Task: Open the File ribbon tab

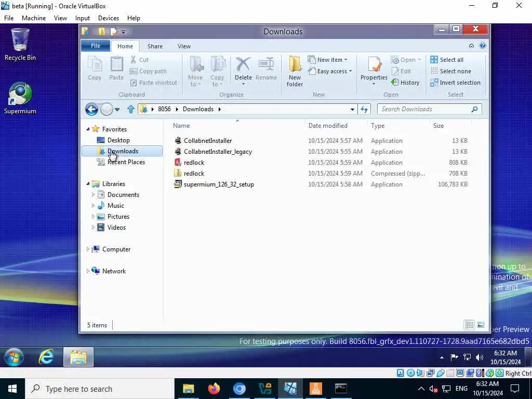Action: 96,46
